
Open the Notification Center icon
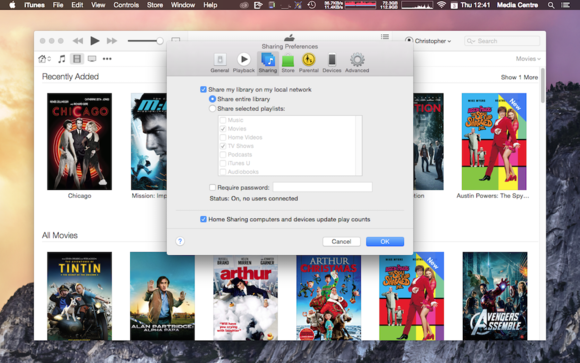tap(565, 5)
